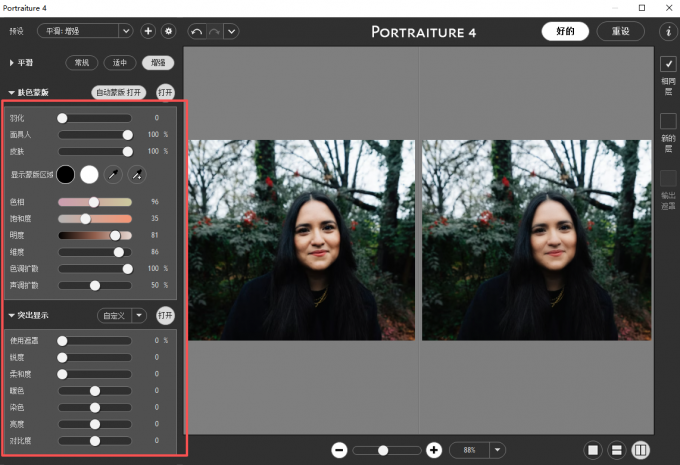Open preset settings gear icon
Image resolution: width=680 pixels, height=465 pixels.
(167, 31)
